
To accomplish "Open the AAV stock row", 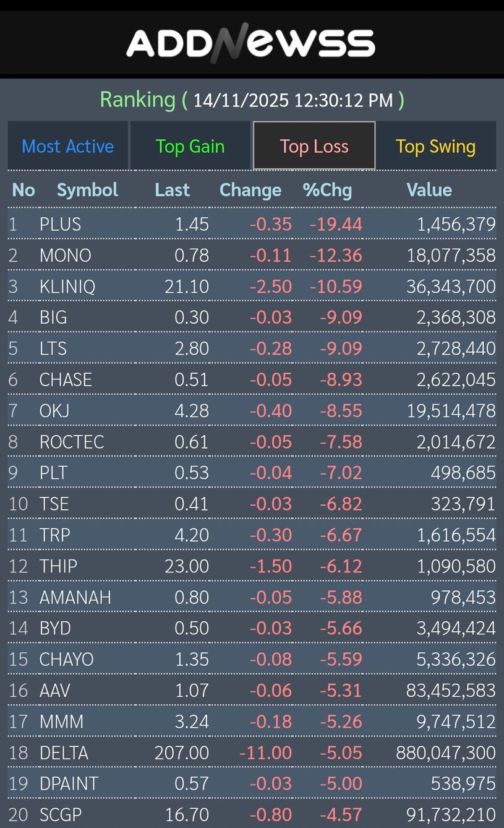I will [55, 691].
